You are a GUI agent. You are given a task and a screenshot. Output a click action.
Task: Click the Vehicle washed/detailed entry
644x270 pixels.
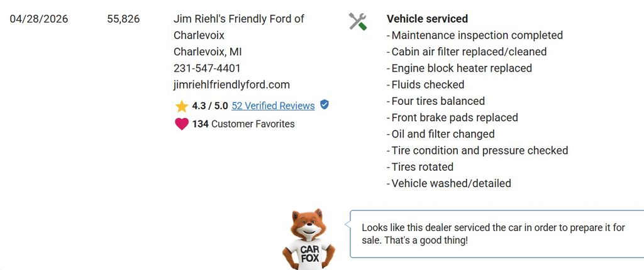[x=449, y=183]
